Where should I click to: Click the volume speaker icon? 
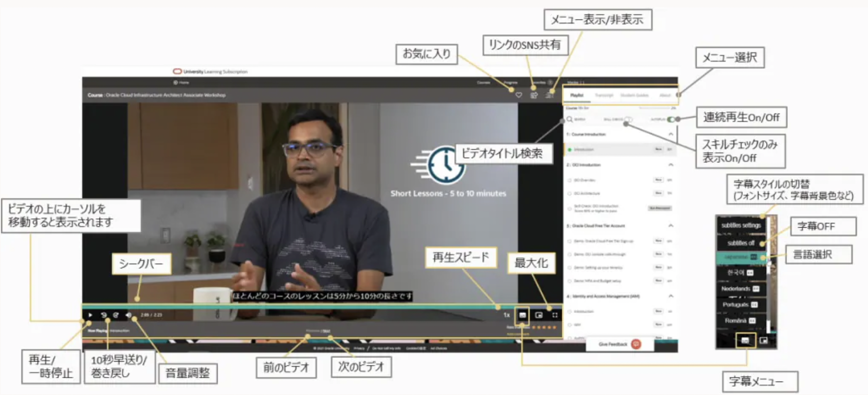coord(128,315)
